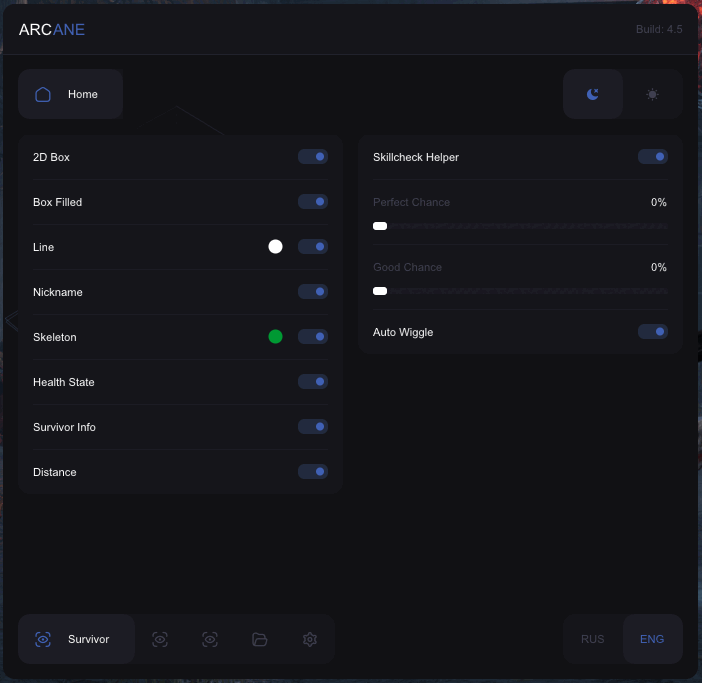This screenshot has height=683, width=702.
Task: Select the Survivor tab
Action: point(77,639)
